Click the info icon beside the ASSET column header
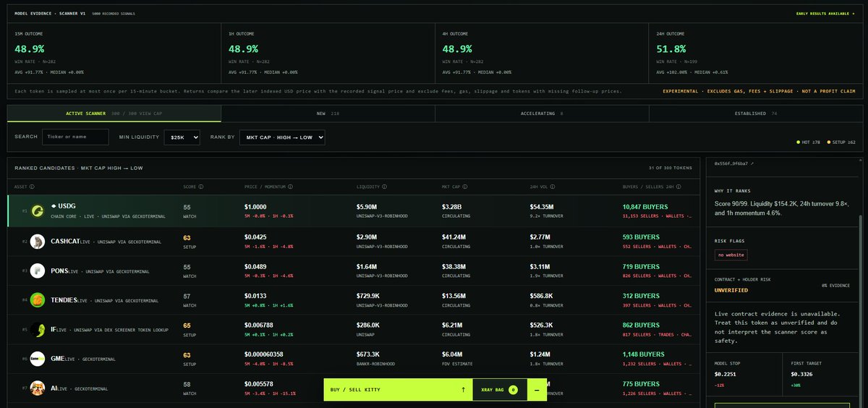868x408 pixels. click(x=31, y=187)
